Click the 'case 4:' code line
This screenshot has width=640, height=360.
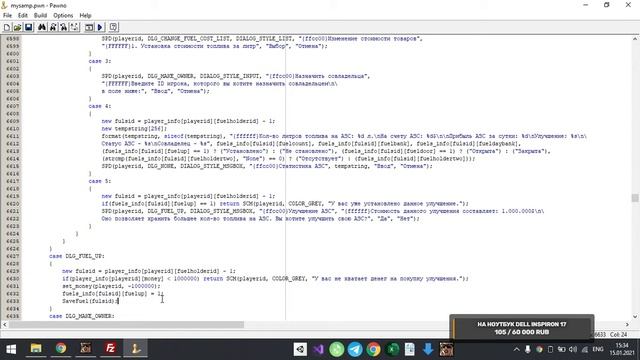click(100, 106)
